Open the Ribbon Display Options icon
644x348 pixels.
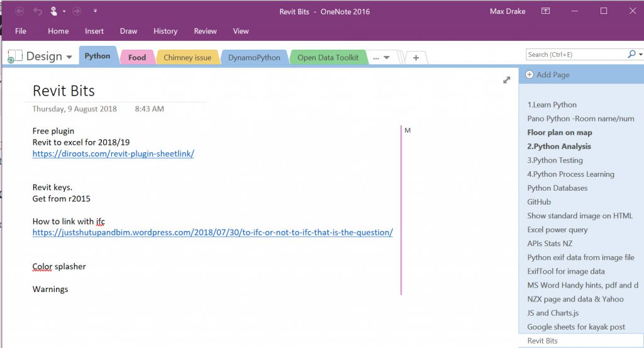click(x=546, y=11)
